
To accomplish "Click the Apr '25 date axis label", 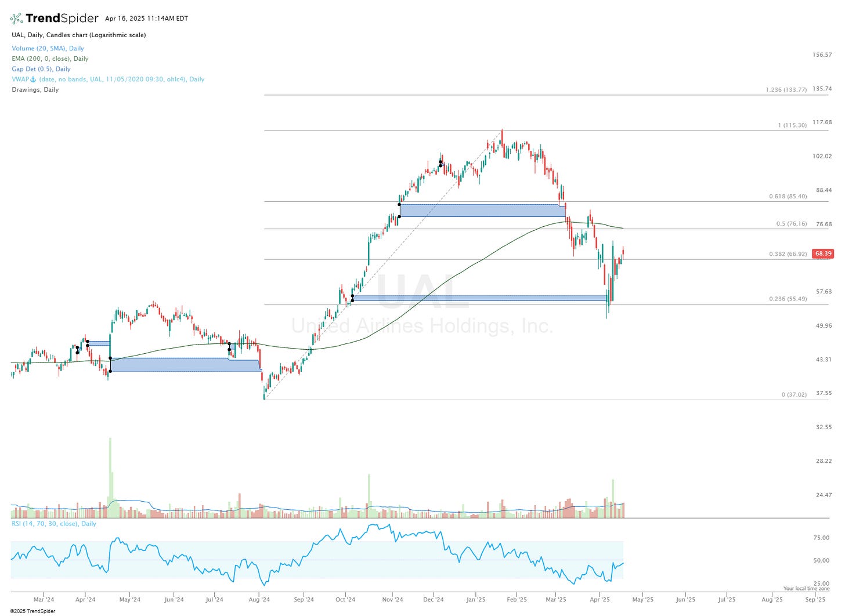I will point(600,600).
